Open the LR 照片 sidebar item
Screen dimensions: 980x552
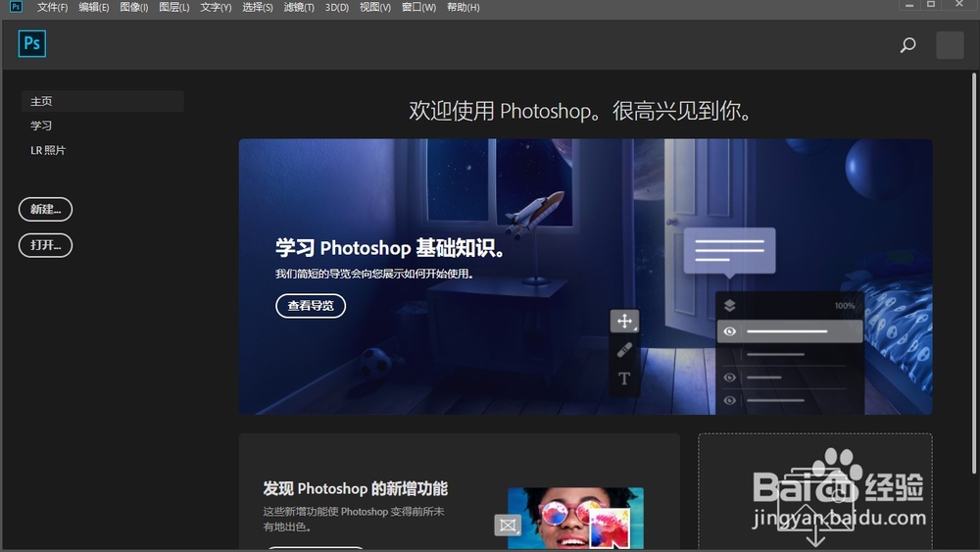(x=48, y=150)
